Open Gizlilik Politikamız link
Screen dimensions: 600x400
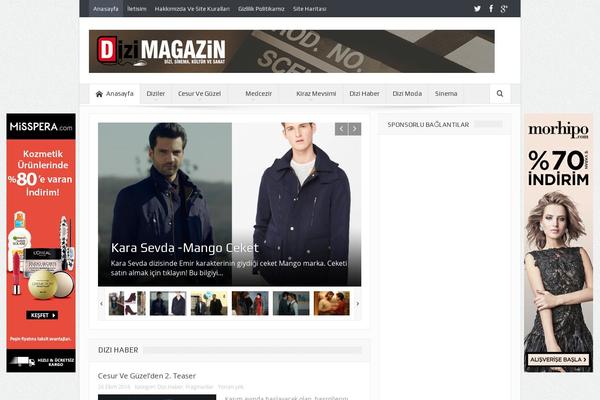[x=261, y=9]
